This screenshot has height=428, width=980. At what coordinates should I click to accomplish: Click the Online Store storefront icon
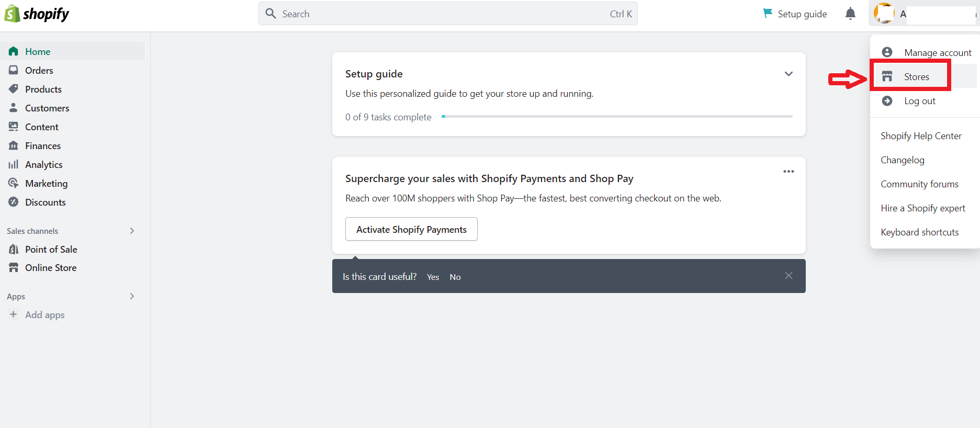(14, 267)
